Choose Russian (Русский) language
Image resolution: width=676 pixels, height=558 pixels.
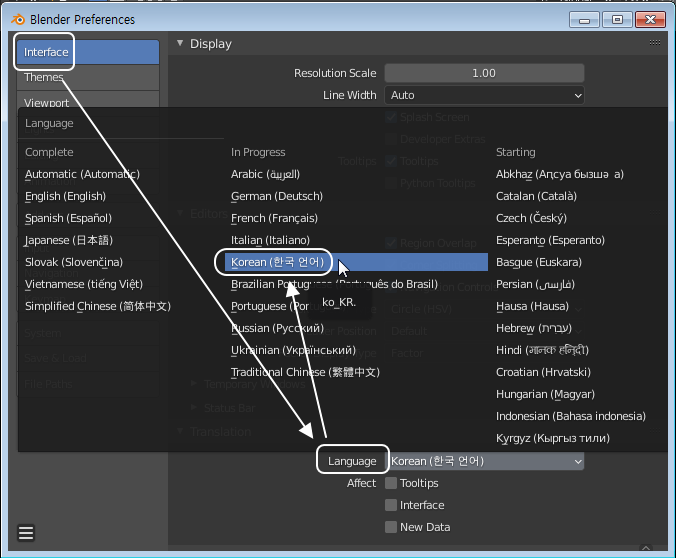click(277, 328)
